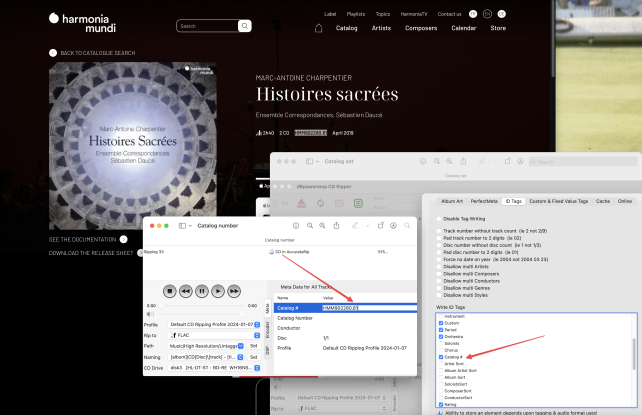Zoom out in Catalog number window
This screenshot has height=415, width=642.
pos(310,226)
